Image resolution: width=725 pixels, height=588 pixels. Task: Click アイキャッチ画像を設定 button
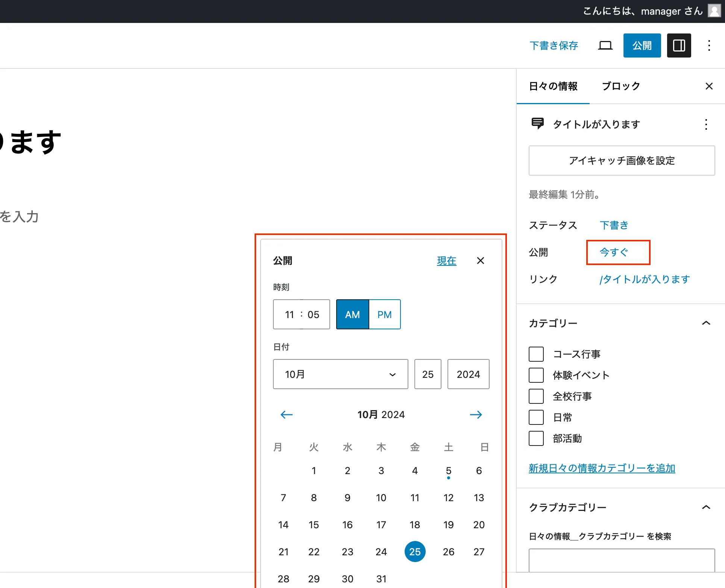pyautogui.click(x=622, y=161)
